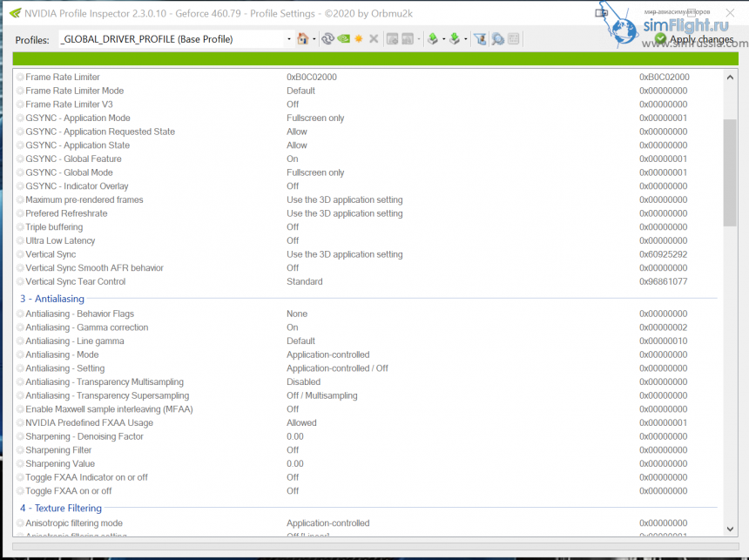The width and height of the screenshot is (749, 560).
Task: Add an application to the current profile
Action: click(392, 38)
